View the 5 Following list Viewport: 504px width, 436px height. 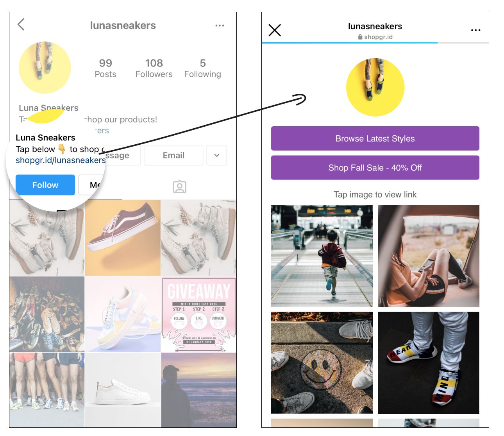coord(202,68)
